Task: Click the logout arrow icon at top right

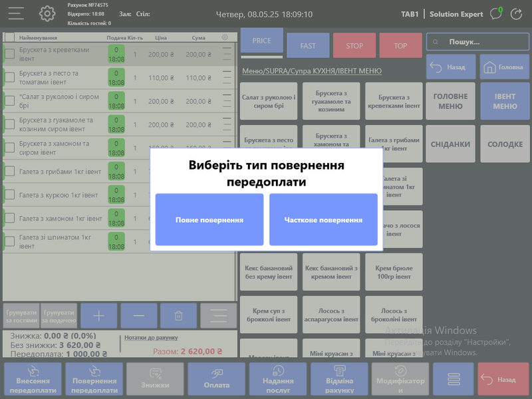Action: [517, 14]
